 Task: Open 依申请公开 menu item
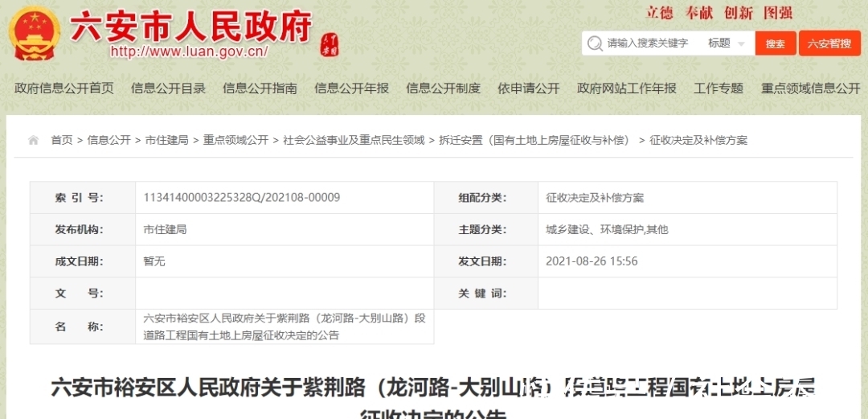529,88
